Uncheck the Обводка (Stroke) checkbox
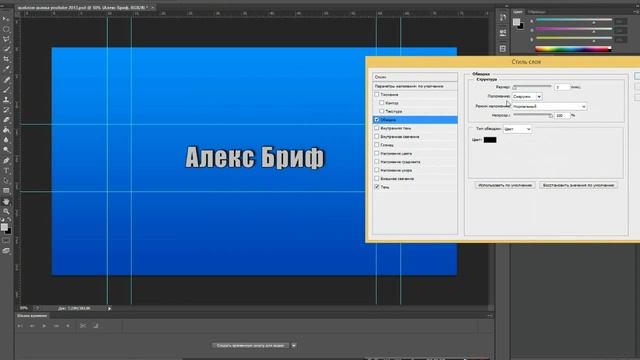Screen dimensions: 640x360 tap(377, 120)
